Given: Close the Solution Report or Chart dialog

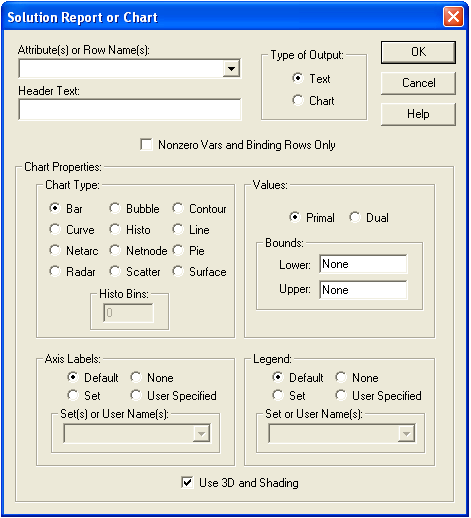Looking at the screenshot, I should click(453, 16).
